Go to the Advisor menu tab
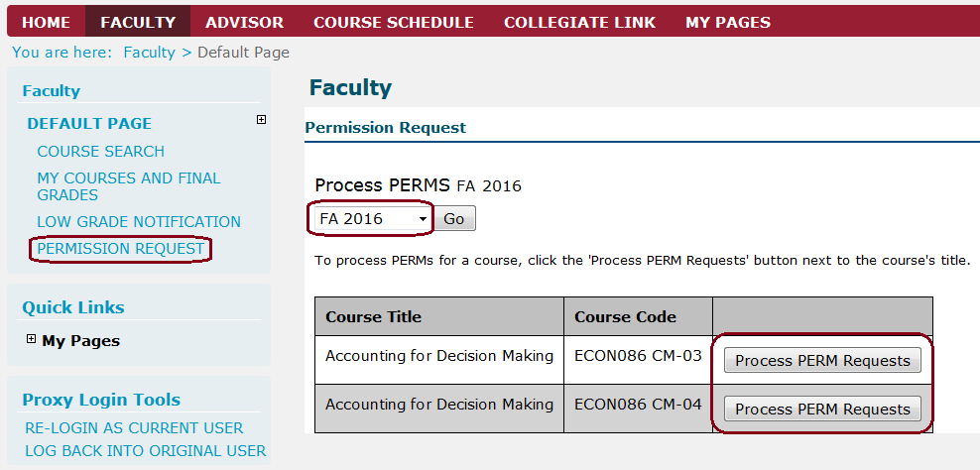The image size is (980, 470). pos(244,22)
